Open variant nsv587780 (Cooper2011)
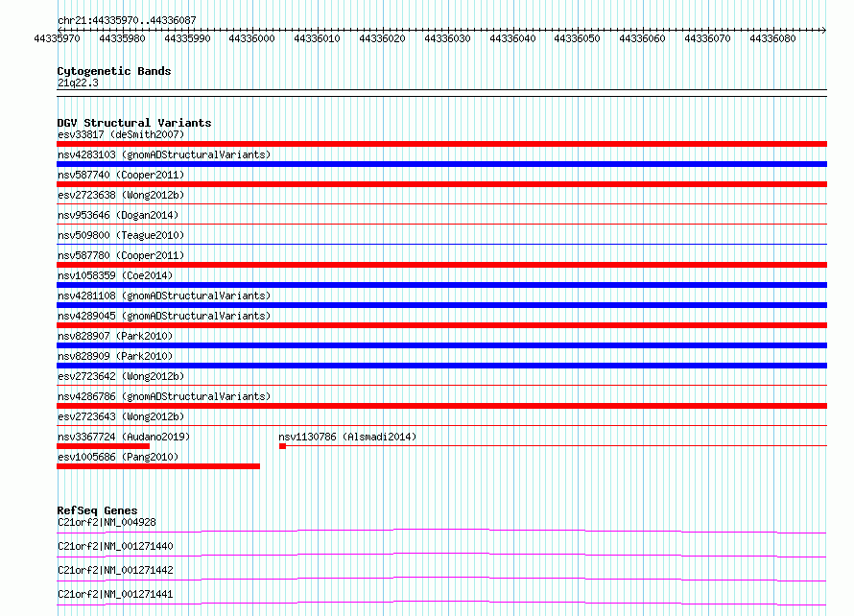The image size is (854, 616). 121,255
